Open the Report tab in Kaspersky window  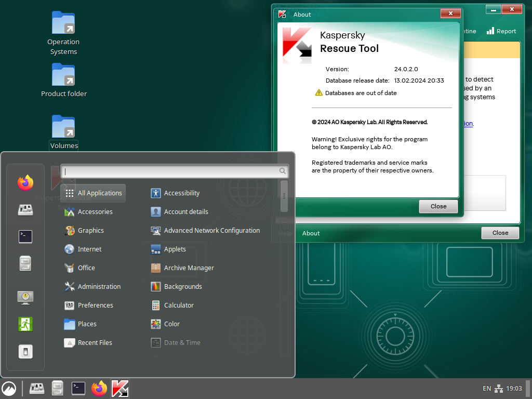pyautogui.click(x=501, y=31)
